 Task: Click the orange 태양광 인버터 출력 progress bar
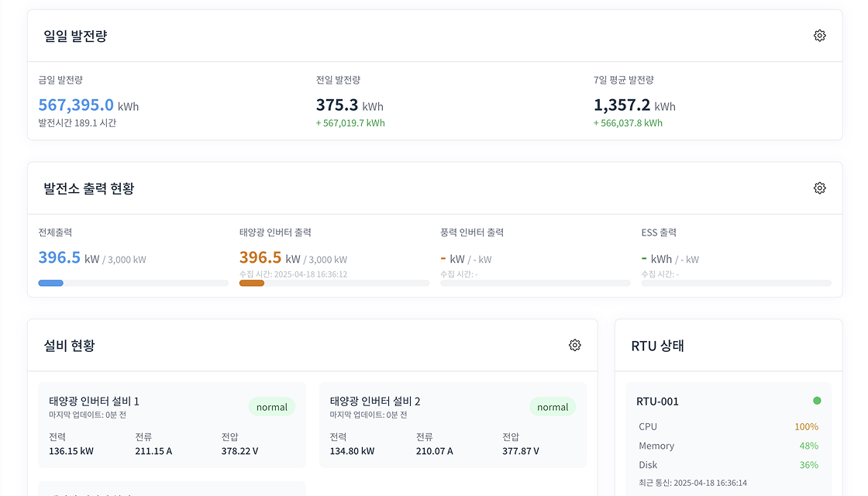[x=334, y=283]
